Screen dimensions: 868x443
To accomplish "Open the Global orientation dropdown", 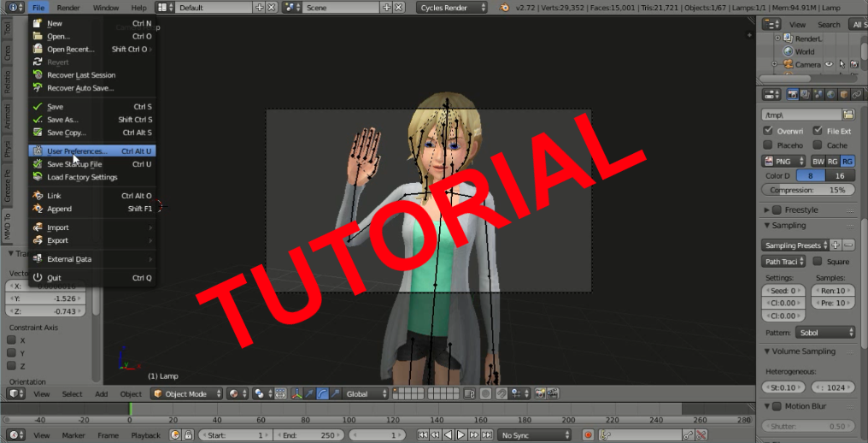I will [x=365, y=393].
